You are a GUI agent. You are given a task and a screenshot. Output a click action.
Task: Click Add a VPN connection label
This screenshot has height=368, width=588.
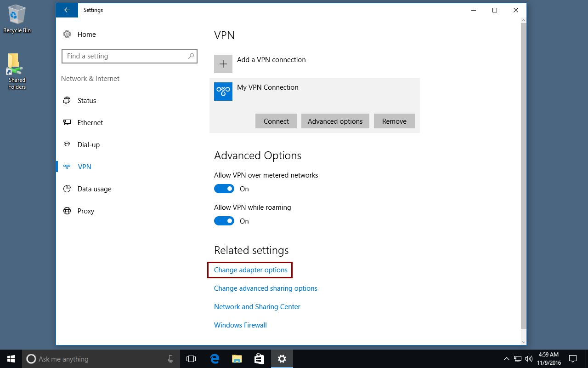pyautogui.click(x=271, y=60)
